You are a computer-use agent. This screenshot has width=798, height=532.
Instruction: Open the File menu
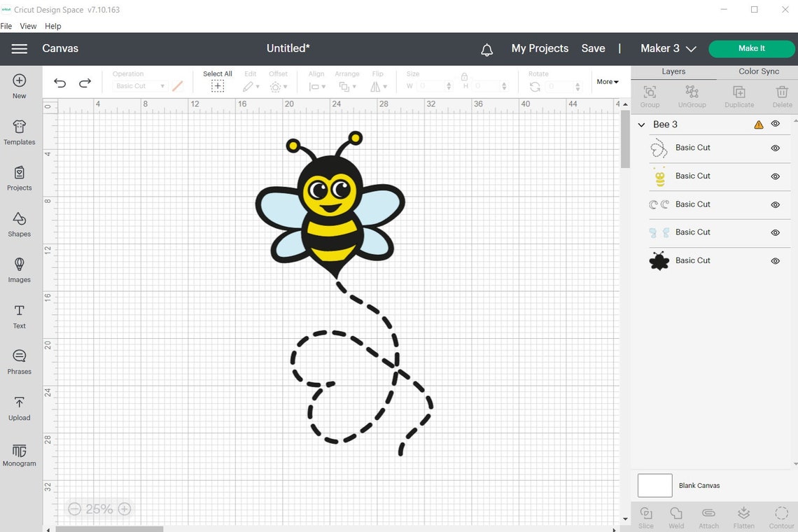6,26
